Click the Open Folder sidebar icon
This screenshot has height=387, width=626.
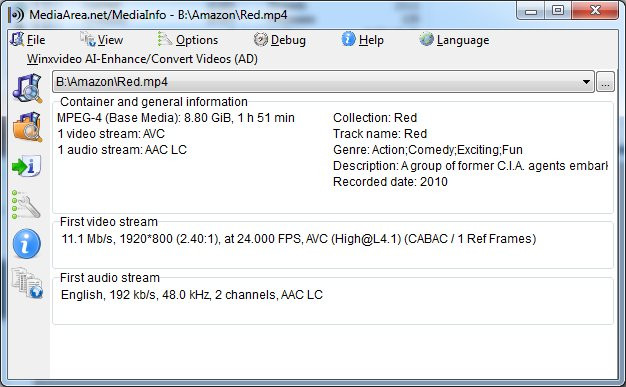coord(27,127)
